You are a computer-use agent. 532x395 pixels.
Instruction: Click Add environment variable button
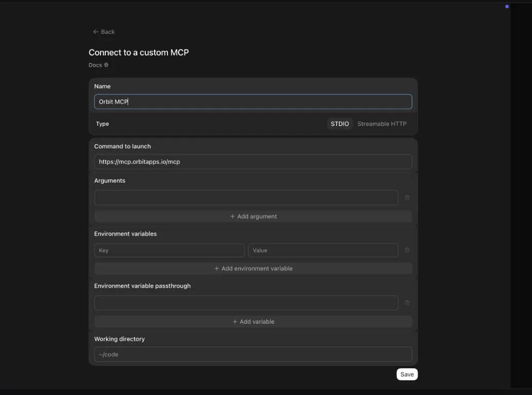[253, 268]
